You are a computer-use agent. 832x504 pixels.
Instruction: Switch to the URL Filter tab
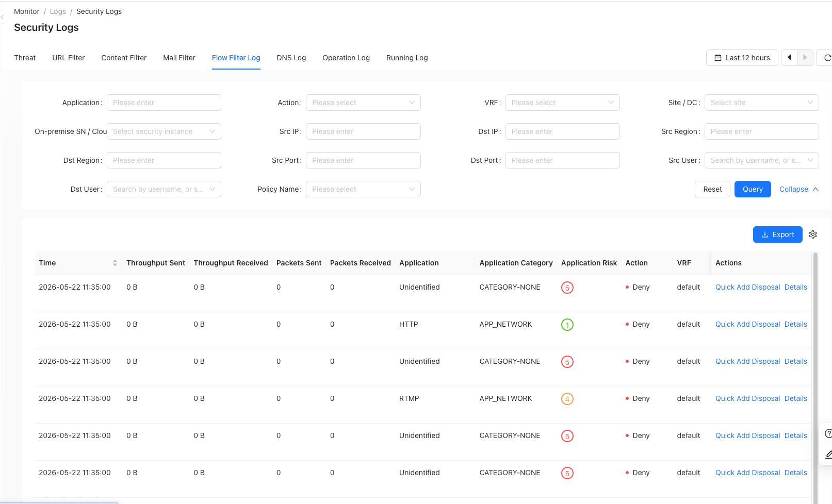coord(69,58)
